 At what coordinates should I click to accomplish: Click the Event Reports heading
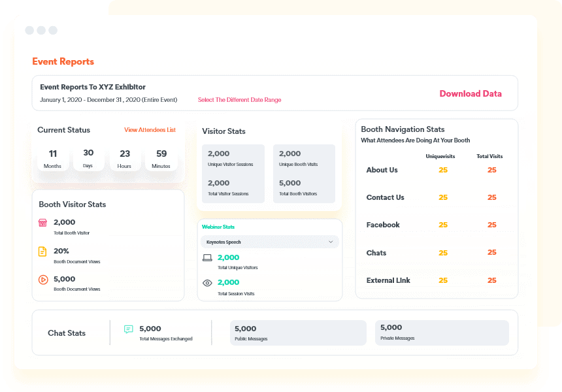point(63,61)
